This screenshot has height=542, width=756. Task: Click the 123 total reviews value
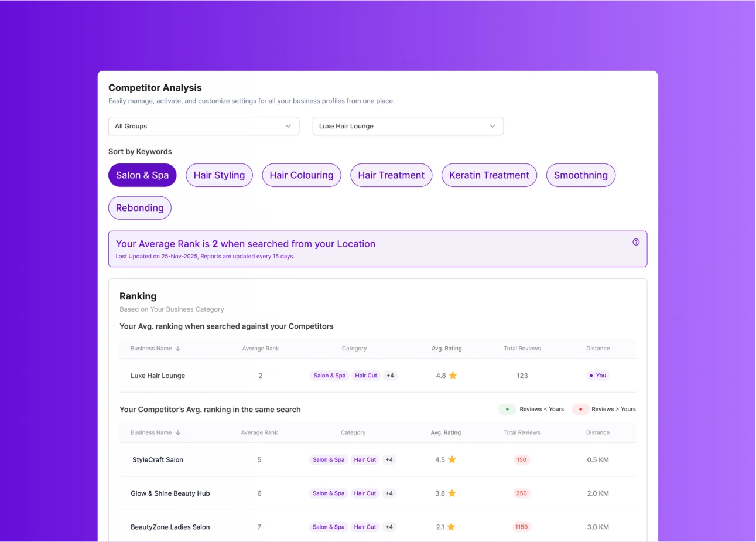522,376
